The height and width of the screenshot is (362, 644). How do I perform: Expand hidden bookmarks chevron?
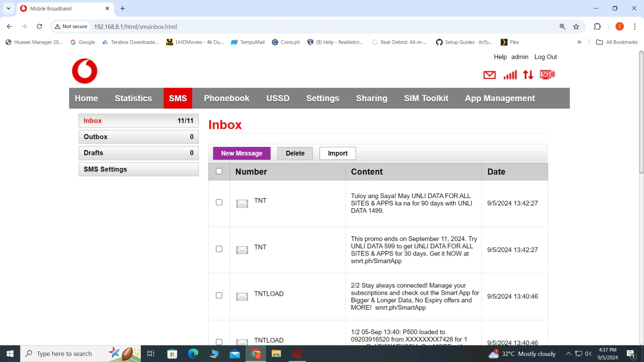click(x=579, y=42)
